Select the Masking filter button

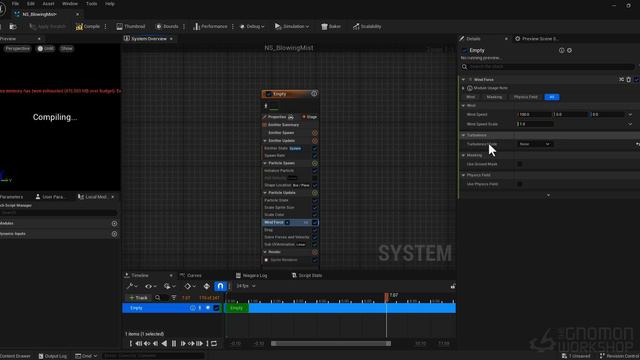click(x=494, y=97)
